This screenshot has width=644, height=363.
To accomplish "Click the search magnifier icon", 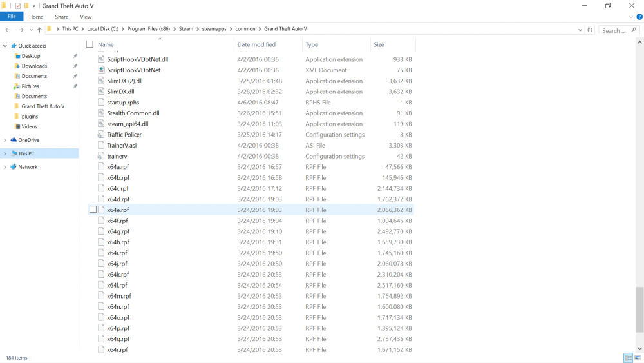I will [634, 30].
